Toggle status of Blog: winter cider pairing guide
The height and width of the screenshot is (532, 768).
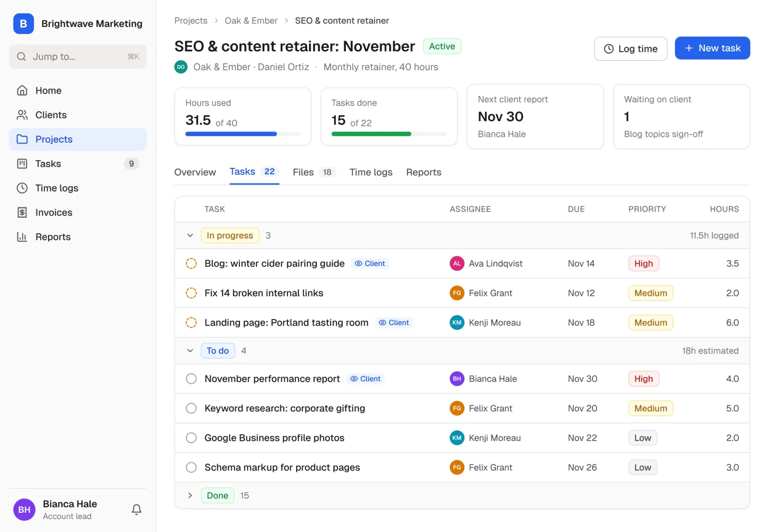[191, 264]
